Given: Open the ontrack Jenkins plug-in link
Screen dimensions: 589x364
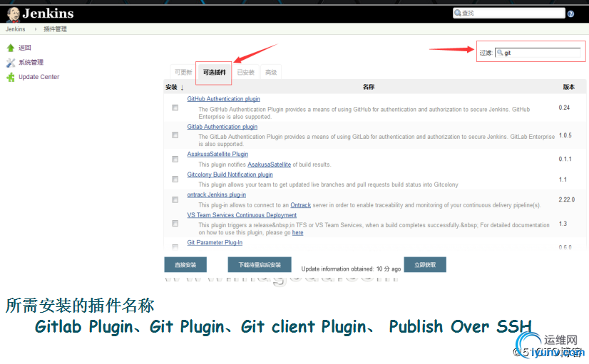Looking at the screenshot, I should click(216, 194).
